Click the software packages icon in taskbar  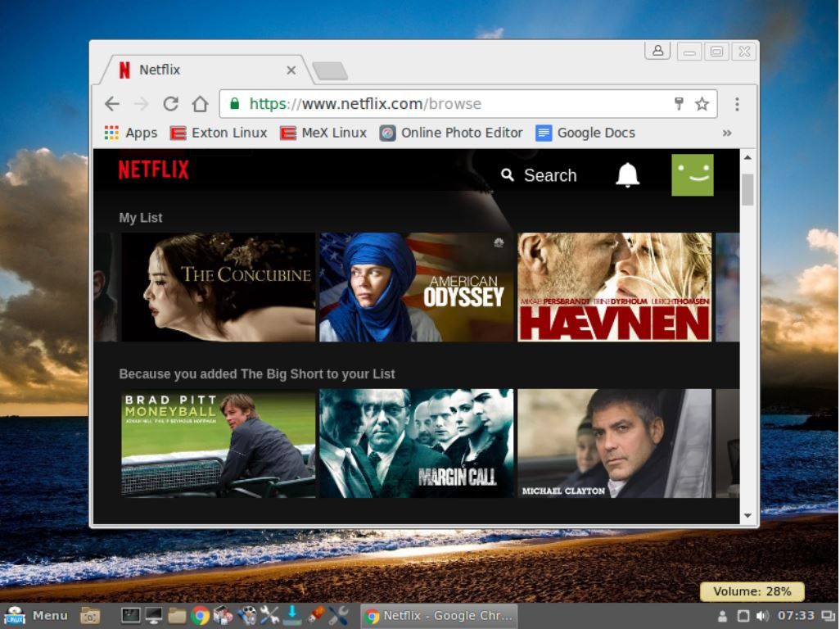coord(223,616)
